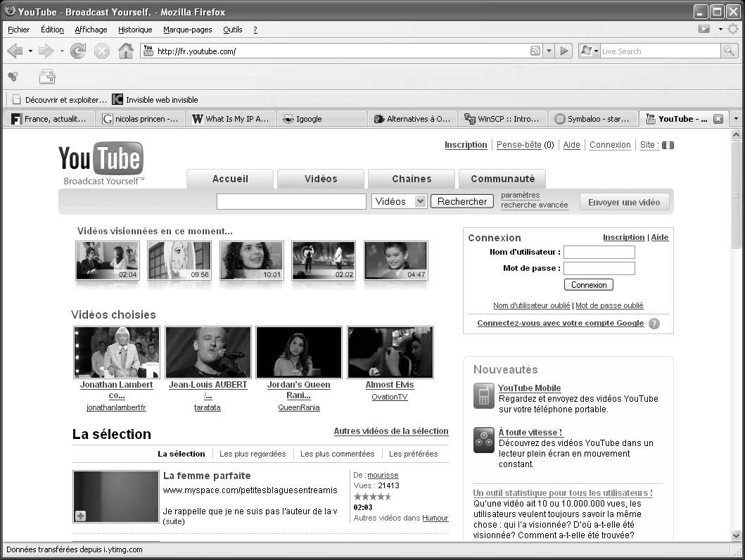Open the Historique menu
Viewport: 745px width, 560px height.
135,30
